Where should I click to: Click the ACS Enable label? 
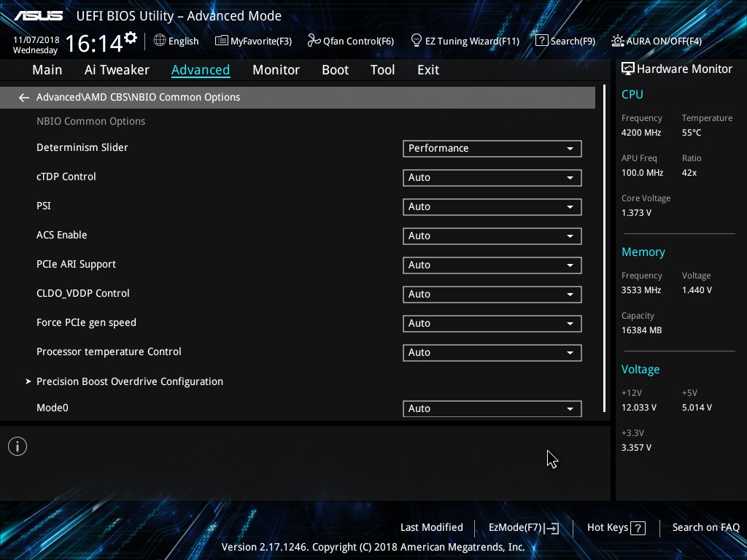(x=62, y=235)
